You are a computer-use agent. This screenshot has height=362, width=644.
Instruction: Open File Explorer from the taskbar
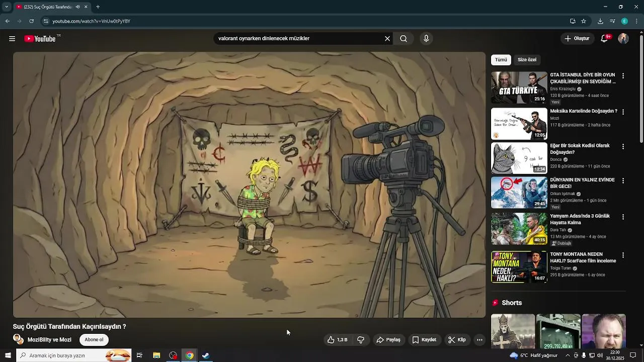click(156, 355)
